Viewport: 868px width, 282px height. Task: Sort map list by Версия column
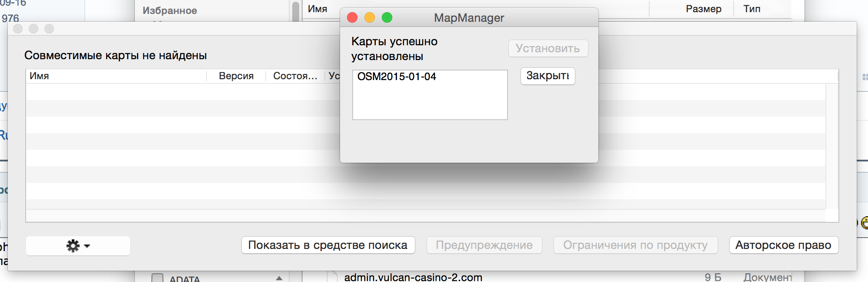click(236, 76)
